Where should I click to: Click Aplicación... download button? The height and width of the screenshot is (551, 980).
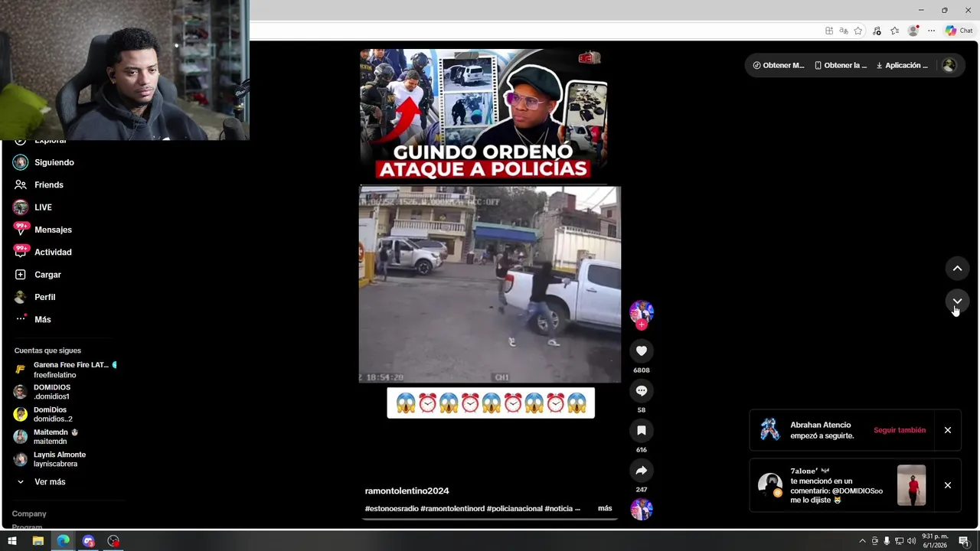coord(902,65)
